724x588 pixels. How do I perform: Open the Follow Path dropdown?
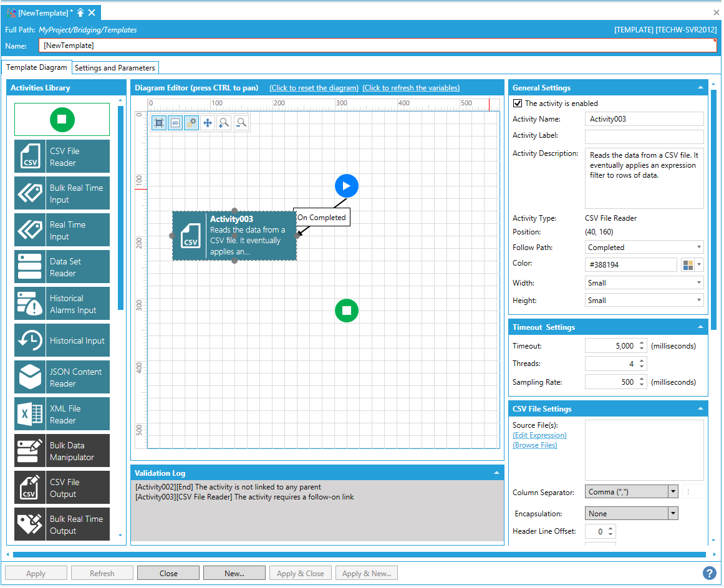(x=644, y=248)
